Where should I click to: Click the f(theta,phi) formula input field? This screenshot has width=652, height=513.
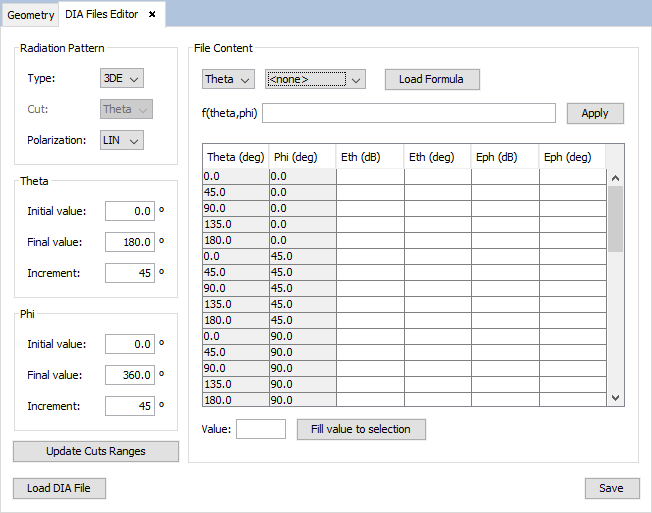pos(408,113)
